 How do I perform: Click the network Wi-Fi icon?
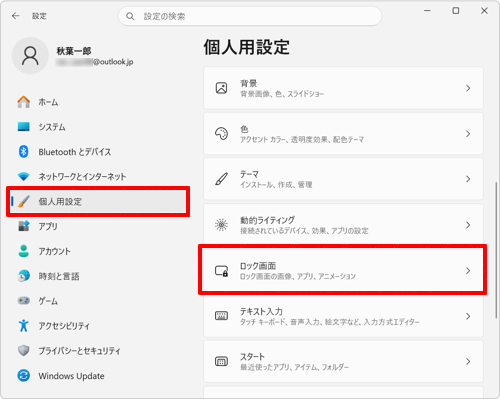(24, 176)
